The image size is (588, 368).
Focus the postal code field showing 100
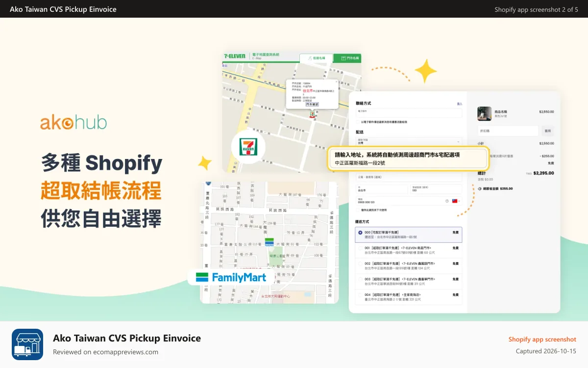[x=436, y=189]
